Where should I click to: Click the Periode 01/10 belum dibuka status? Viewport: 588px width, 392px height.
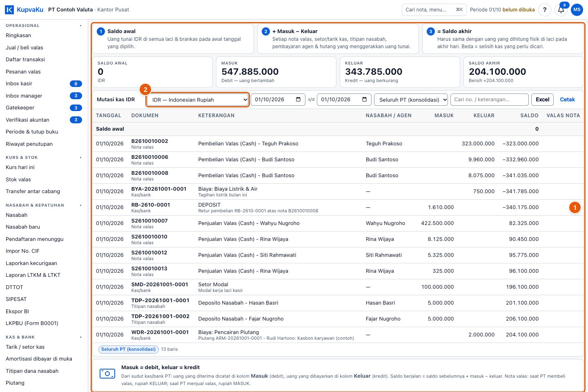[502, 10]
